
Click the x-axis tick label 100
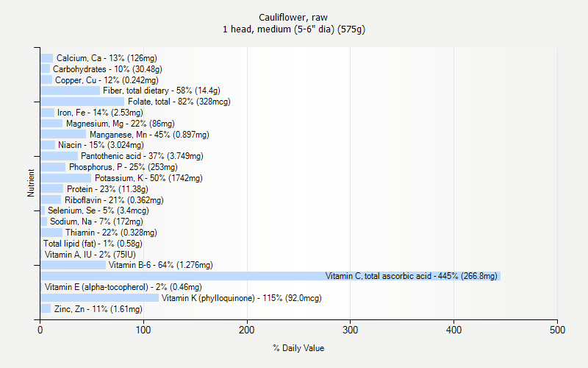(143, 330)
